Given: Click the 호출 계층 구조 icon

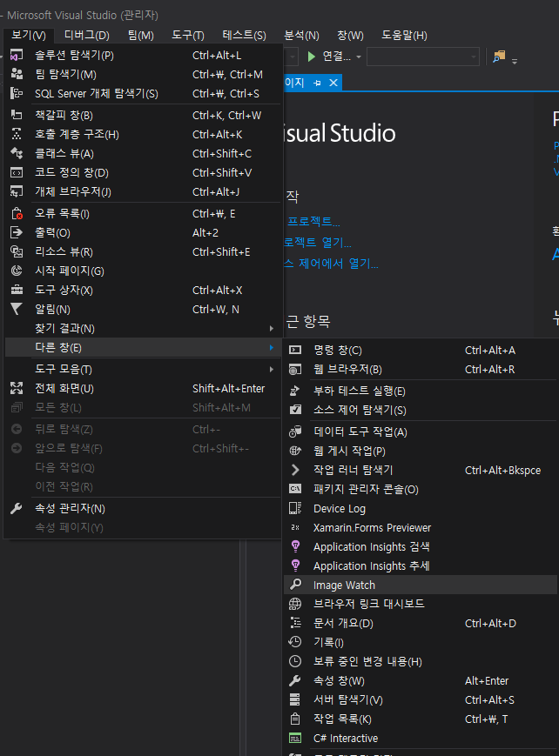Looking at the screenshot, I should 17,134.
